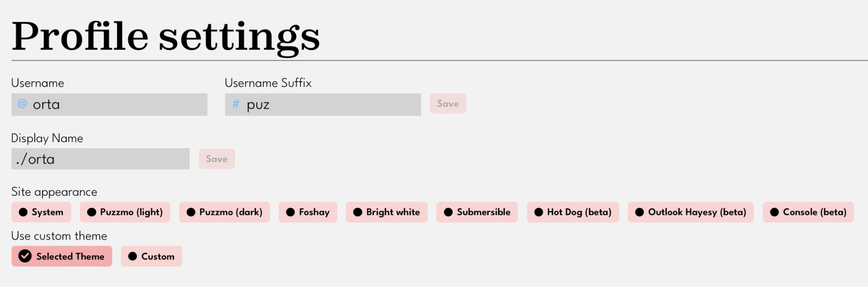
Task: Click the checkmark icon on Selected Theme
Action: pos(26,256)
